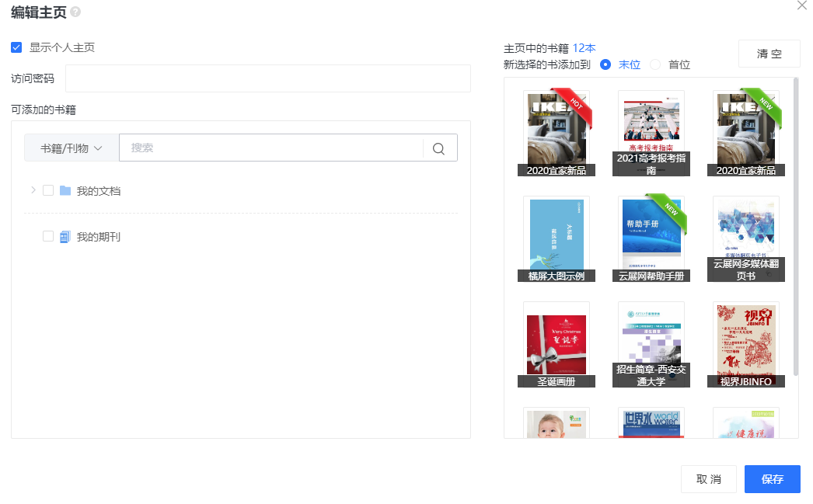Click the help icon beside 编辑主页
Image resolution: width=813 pixels, height=504 pixels.
pos(75,12)
